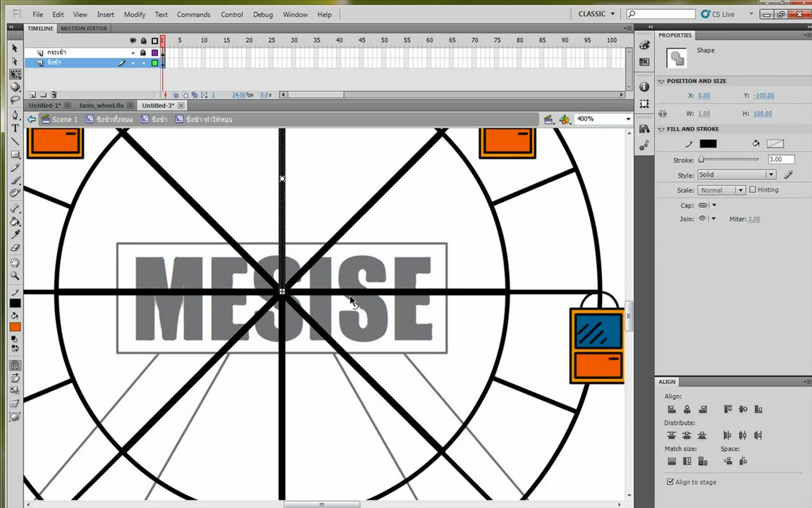
Task: Click New Layer icon below layers
Action: click(32, 95)
